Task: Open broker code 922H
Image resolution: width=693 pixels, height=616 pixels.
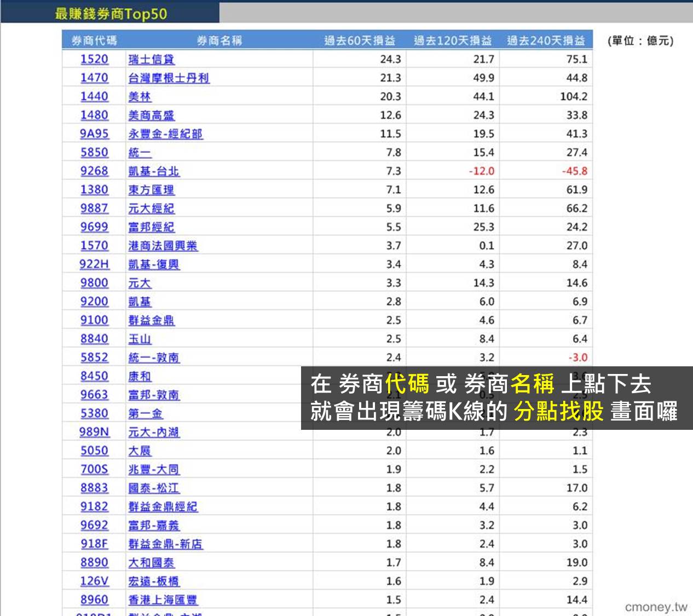Action: coord(94,264)
